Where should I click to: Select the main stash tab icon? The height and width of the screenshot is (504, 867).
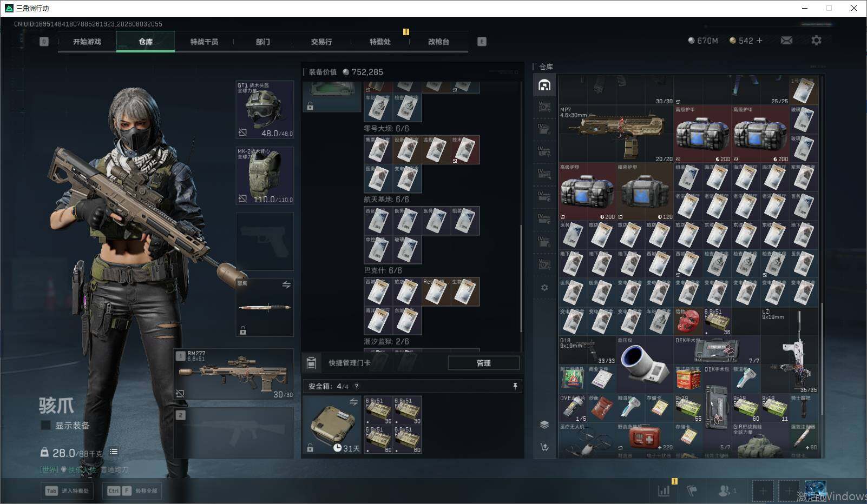[x=544, y=85]
